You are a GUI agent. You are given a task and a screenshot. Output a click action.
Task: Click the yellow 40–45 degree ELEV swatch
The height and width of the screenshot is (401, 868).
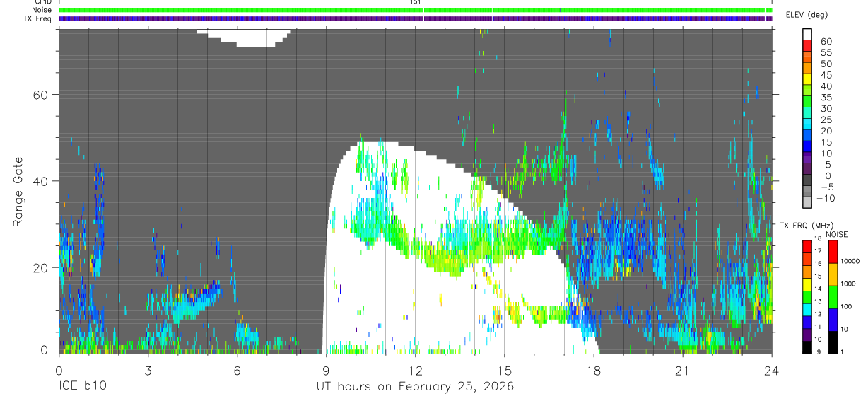click(807, 79)
